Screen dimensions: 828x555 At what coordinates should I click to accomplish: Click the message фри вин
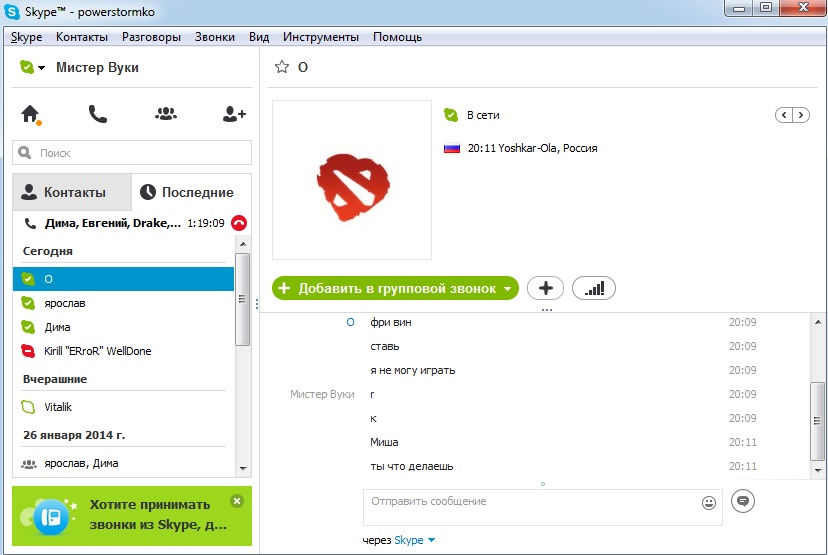tap(391, 322)
